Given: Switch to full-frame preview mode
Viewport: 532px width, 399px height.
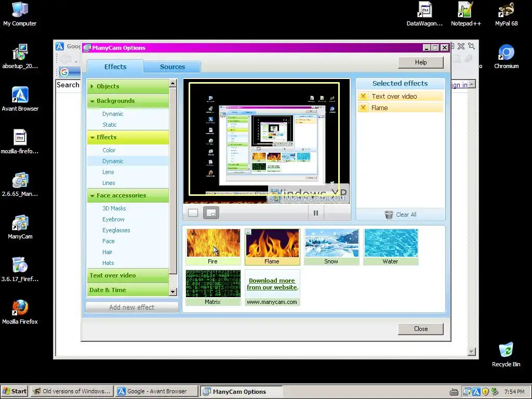Looking at the screenshot, I should click(193, 213).
